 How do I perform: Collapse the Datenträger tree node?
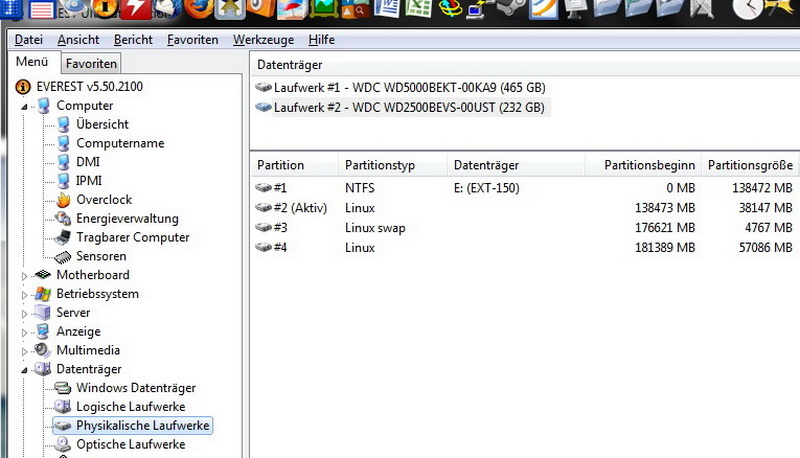click(x=25, y=370)
